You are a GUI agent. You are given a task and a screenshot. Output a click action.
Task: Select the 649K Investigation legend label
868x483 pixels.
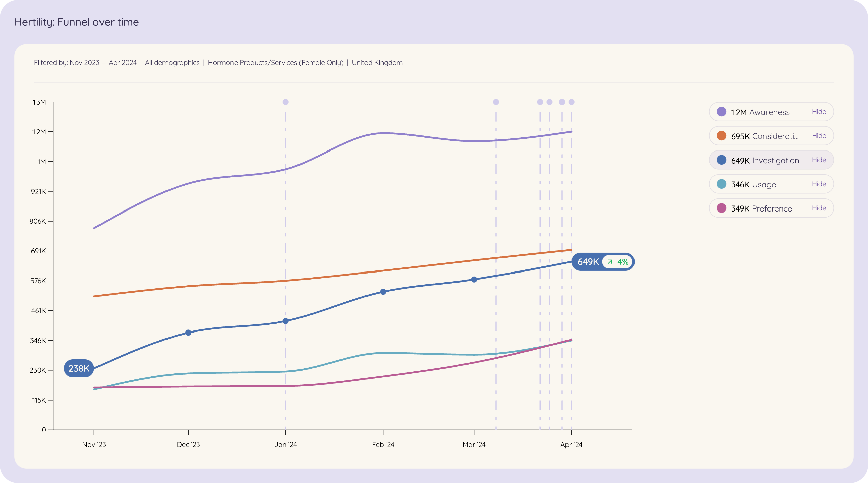tap(765, 161)
